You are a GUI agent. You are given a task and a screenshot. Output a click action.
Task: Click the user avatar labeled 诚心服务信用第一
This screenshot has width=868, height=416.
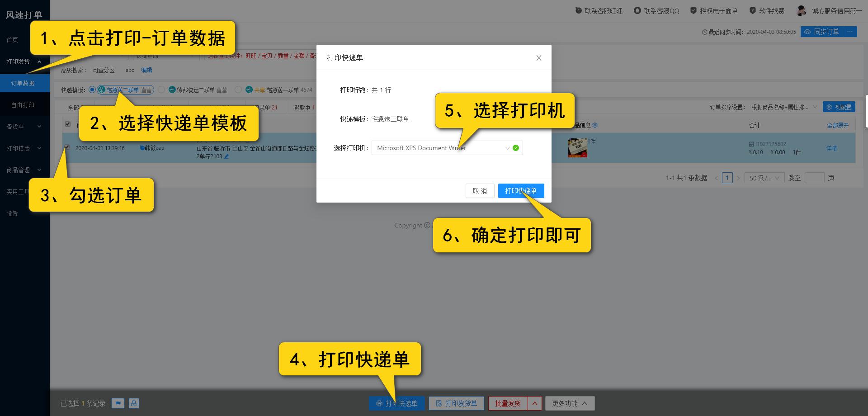[802, 10]
